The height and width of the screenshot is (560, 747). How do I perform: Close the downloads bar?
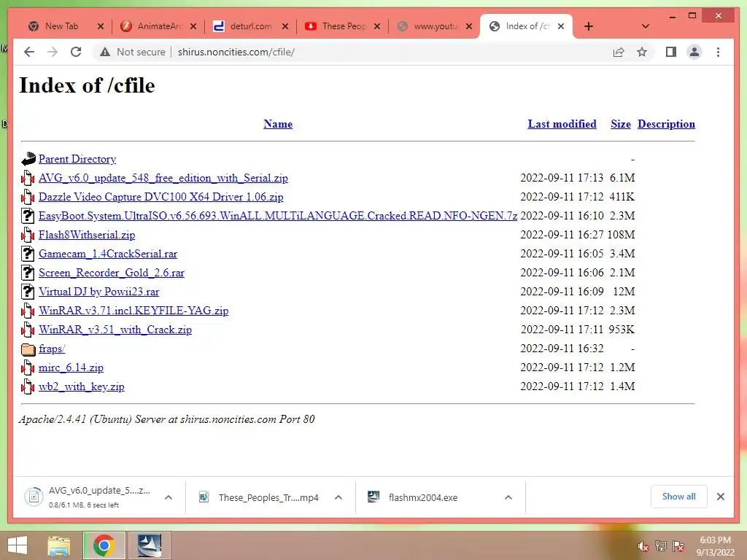pyautogui.click(x=720, y=497)
